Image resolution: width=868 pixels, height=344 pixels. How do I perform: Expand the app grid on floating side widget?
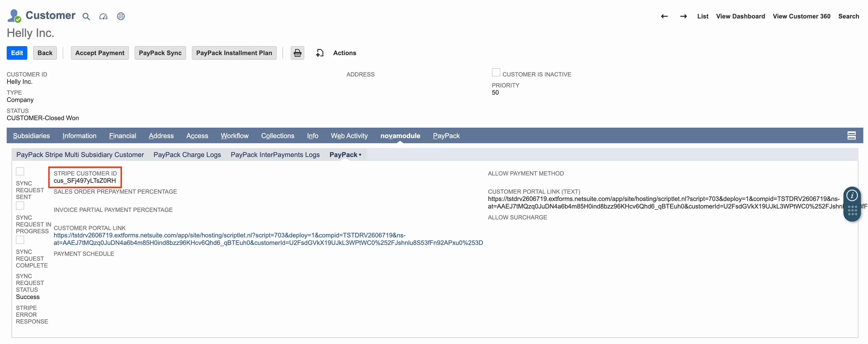[x=852, y=210]
